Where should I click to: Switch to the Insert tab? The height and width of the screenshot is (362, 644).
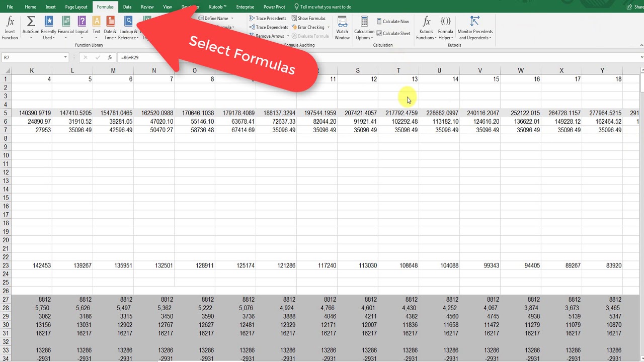(x=50, y=7)
